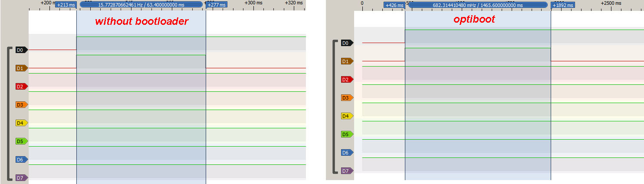Click the 1465.6 ms cursor measurement label
Image resolution: width=644 pixels, height=184 pixels.
477,5
